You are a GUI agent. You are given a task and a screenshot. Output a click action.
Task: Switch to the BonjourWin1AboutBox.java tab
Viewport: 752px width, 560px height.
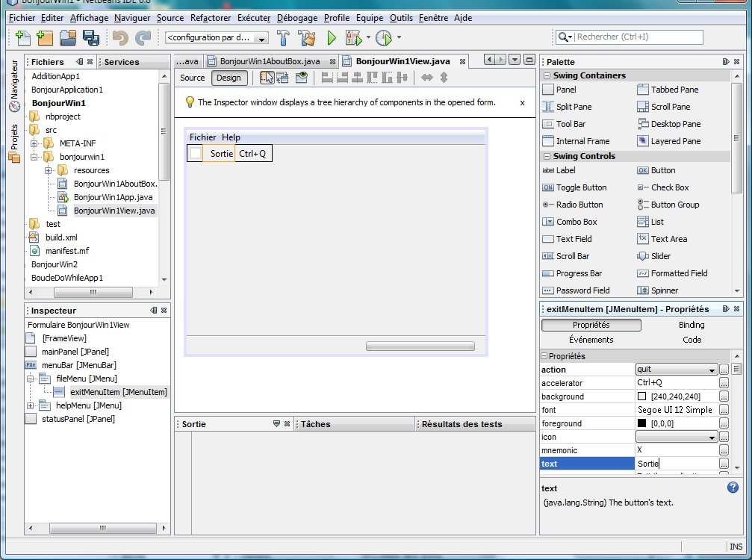tap(270, 61)
